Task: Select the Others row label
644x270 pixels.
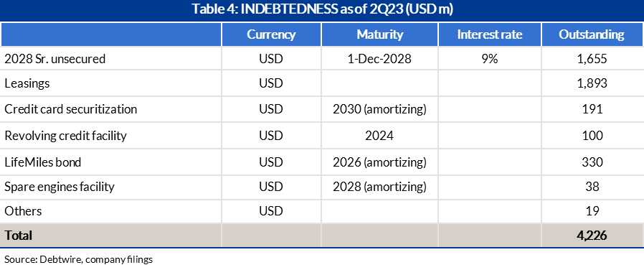Action: tap(23, 211)
